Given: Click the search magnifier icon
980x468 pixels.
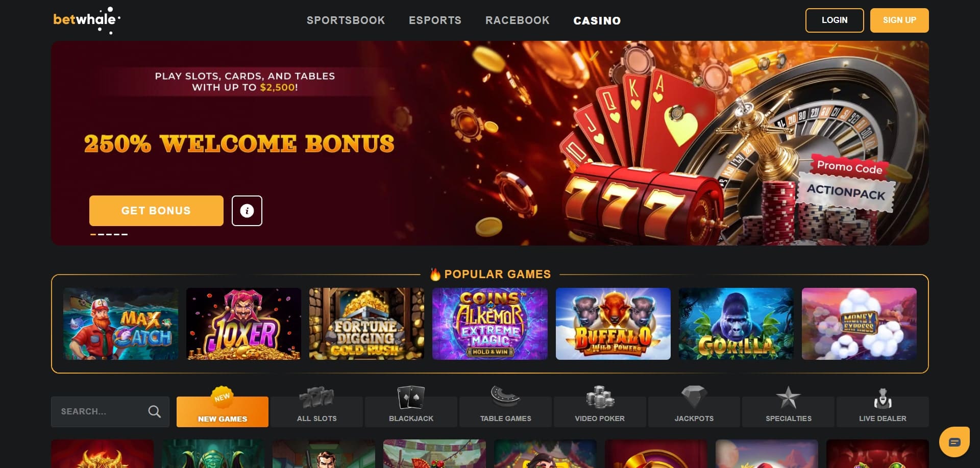Looking at the screenshot, I should [x=154, y=411].
